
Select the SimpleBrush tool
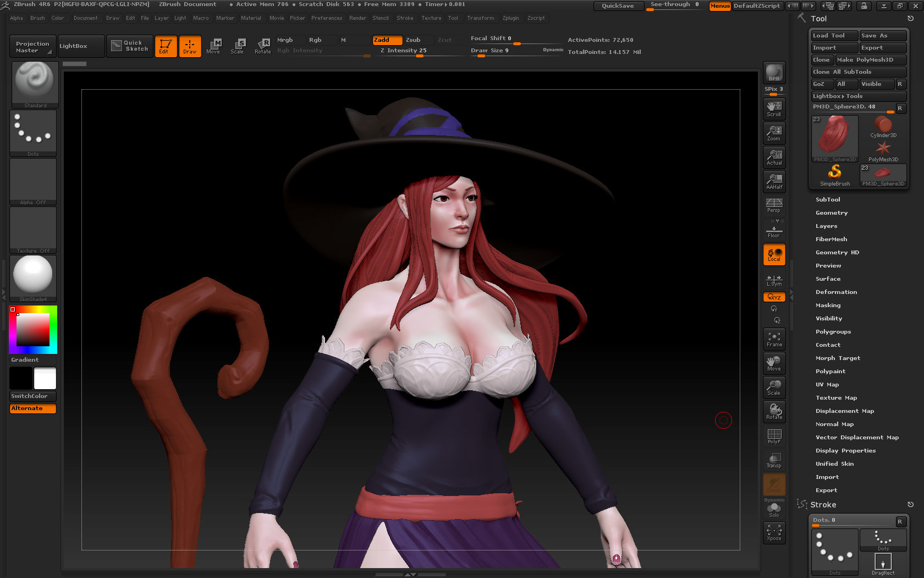(835, 176)
